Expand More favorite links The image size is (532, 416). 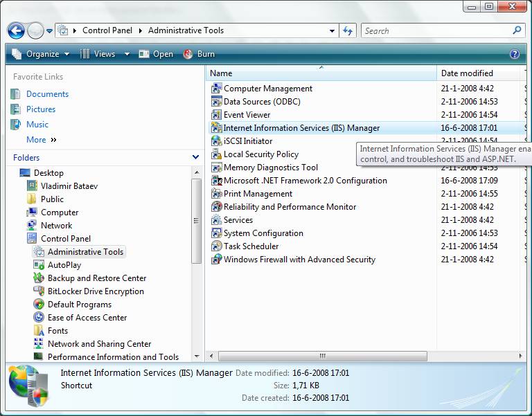point(41,140)
